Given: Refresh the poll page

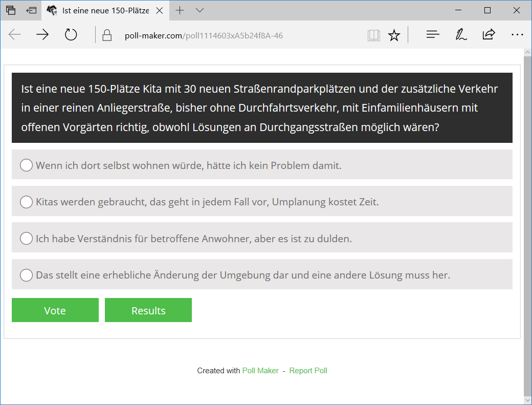Looking at the screenshot, I should tap(71, 35).
